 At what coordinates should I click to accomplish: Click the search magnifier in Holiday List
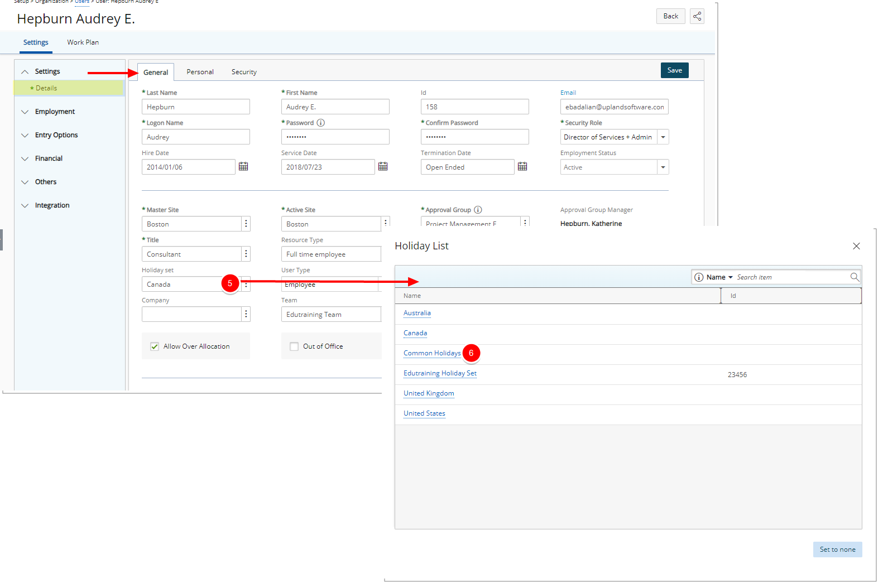[x=855, y=277]
